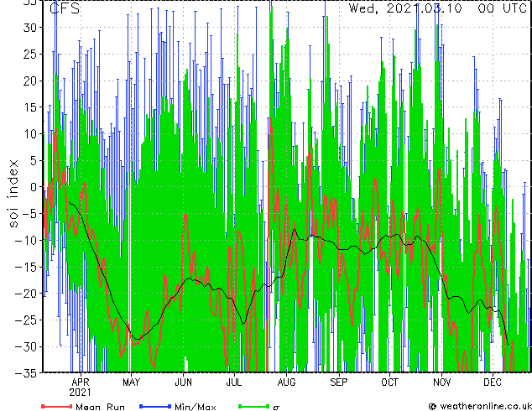The width and height of the screenshot is (532, 411).
Task: Click the red Mean Run legend line
Action: tap(57, 406)
